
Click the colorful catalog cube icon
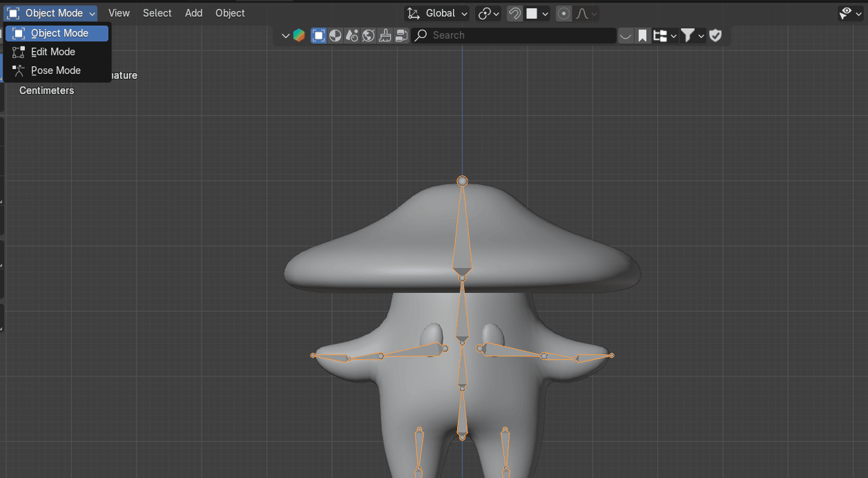299,35
